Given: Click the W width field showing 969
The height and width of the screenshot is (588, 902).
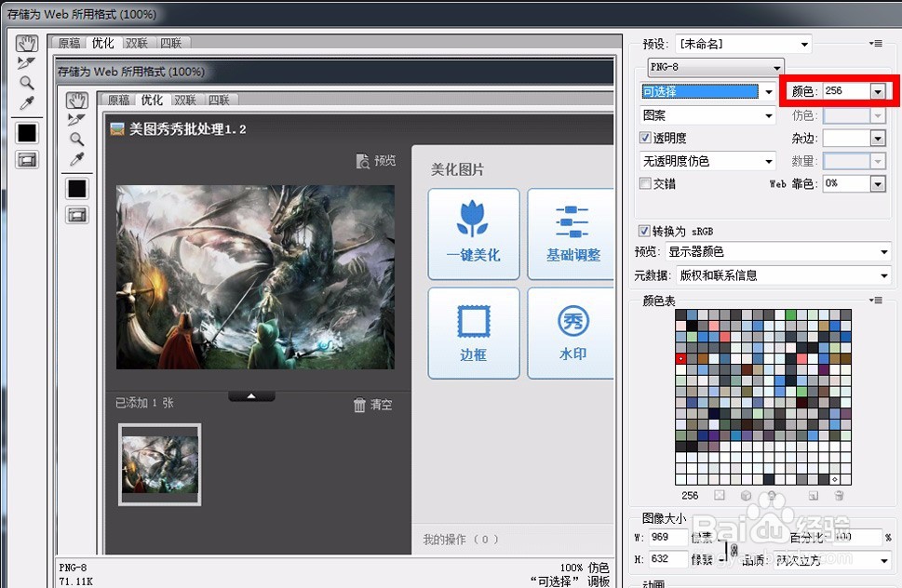Looking at the screenshot, I should (x=667, y=538).
